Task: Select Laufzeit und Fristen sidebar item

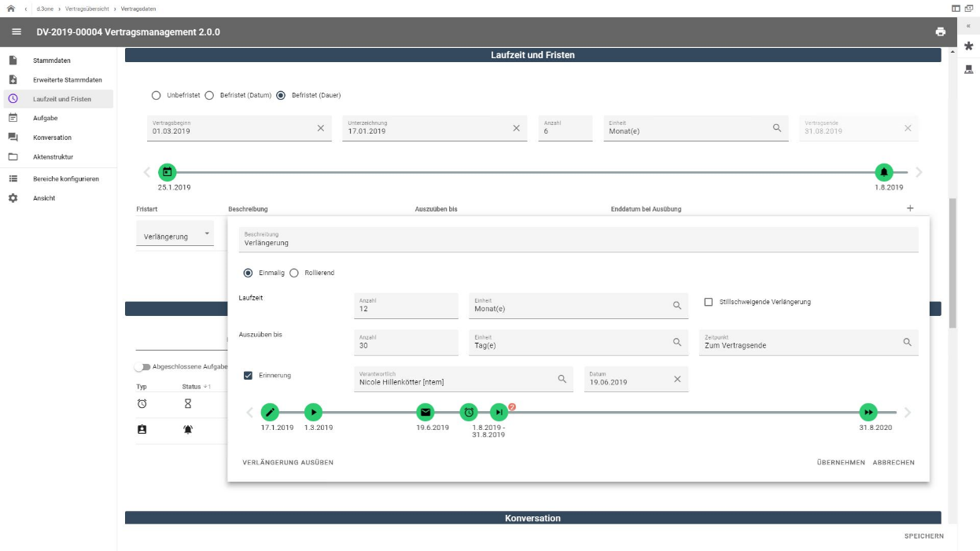Action: click(60, 99)
